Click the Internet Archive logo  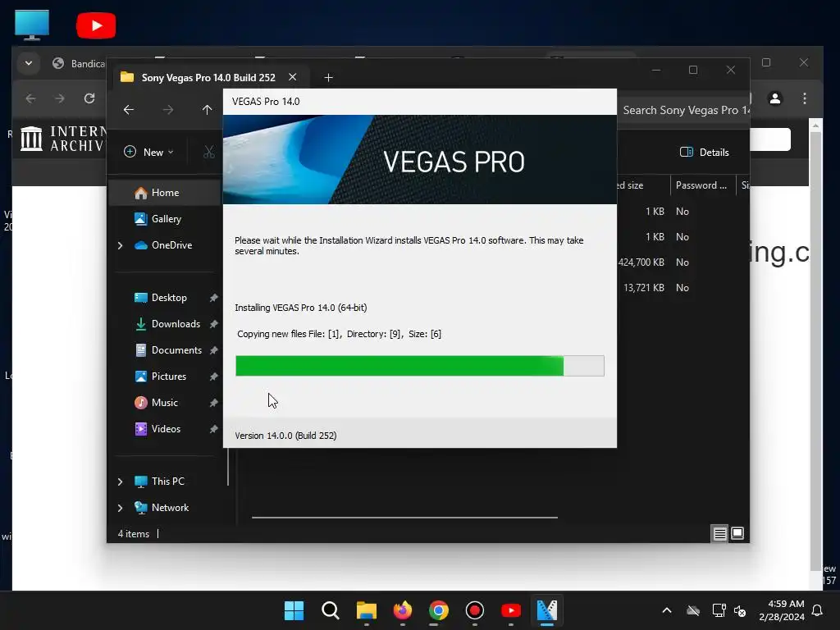62,139
